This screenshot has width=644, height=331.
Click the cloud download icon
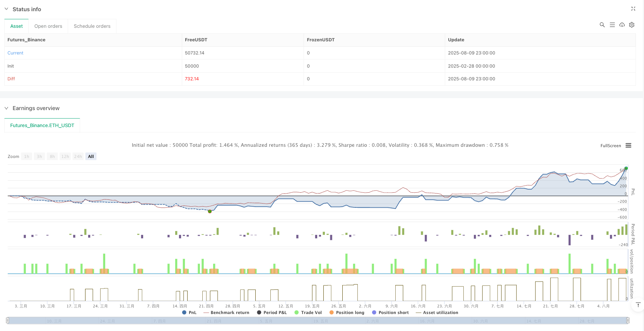coord(622,25)
